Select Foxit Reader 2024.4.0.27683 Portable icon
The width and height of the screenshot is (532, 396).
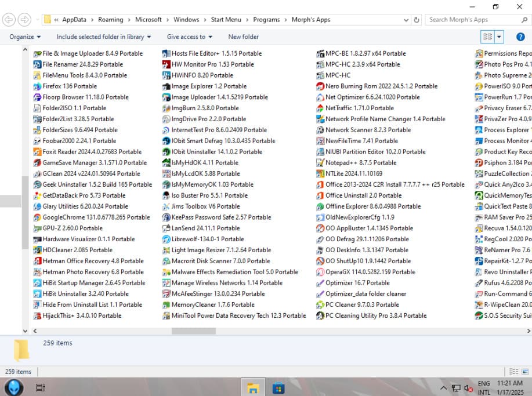click(37, 152)
